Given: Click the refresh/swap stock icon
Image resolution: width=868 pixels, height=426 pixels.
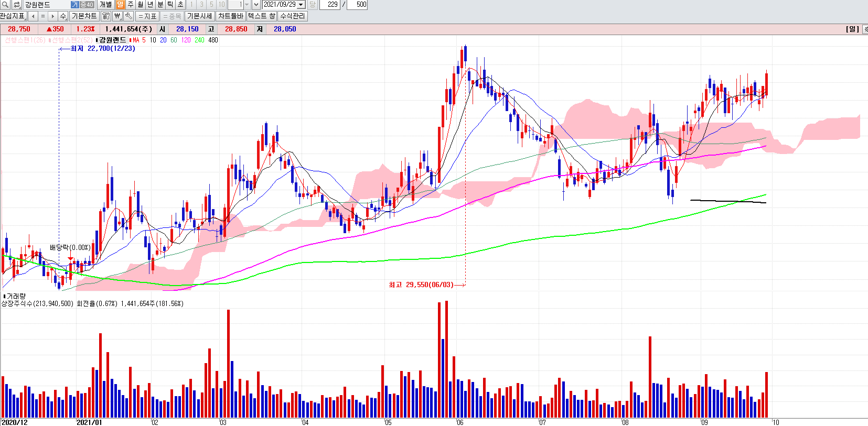Looking at the screenshot, I should click(16, 5).
